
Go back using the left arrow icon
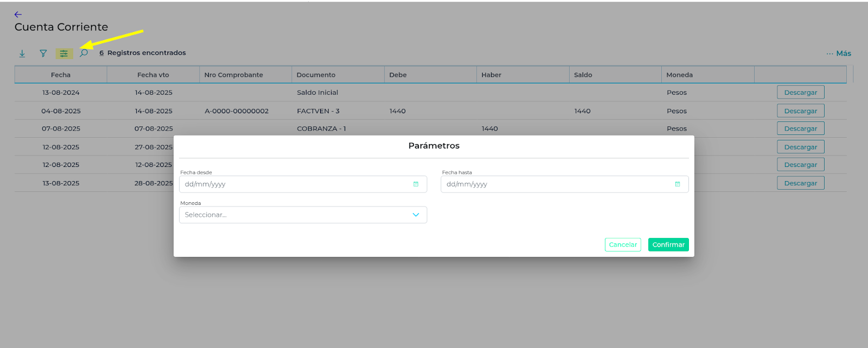click(x=18, y=15)
